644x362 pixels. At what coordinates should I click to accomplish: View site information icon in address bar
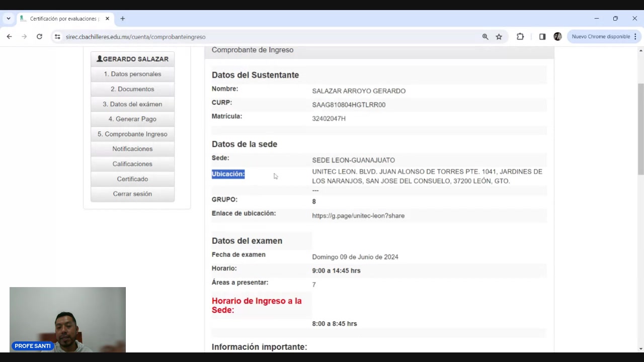(x=57, y=37)
